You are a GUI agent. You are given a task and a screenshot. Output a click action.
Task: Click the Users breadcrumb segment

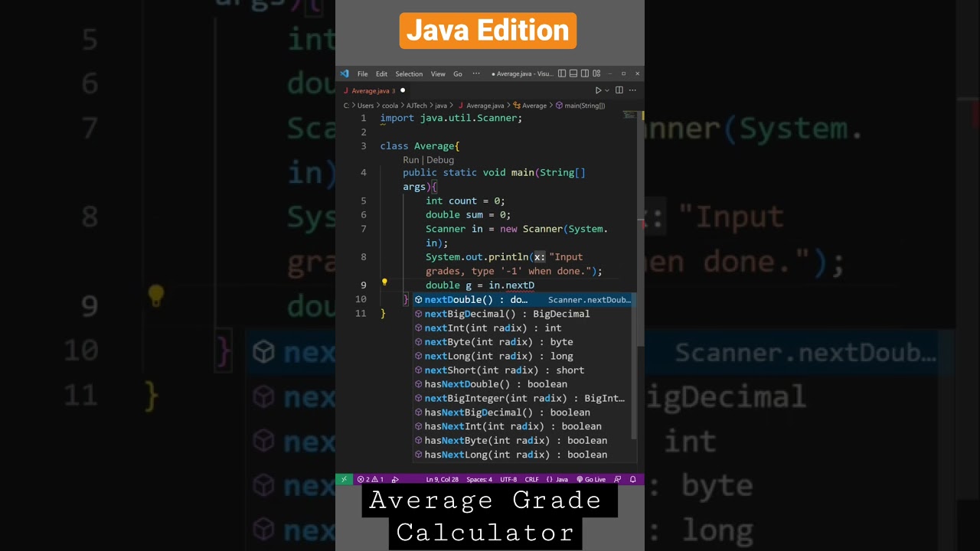pyautogui.click(x=366, y=106)
